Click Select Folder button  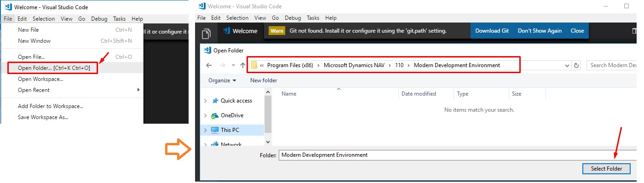606,169
